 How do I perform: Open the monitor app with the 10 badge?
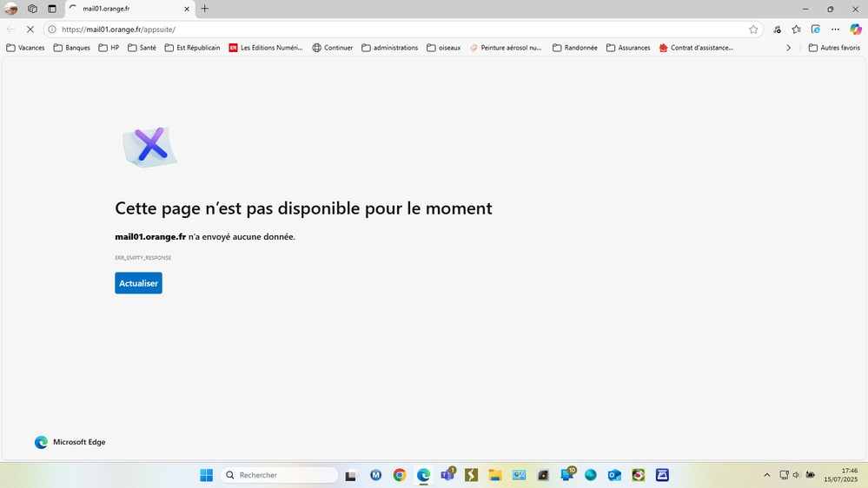click(x=567, y=475)
